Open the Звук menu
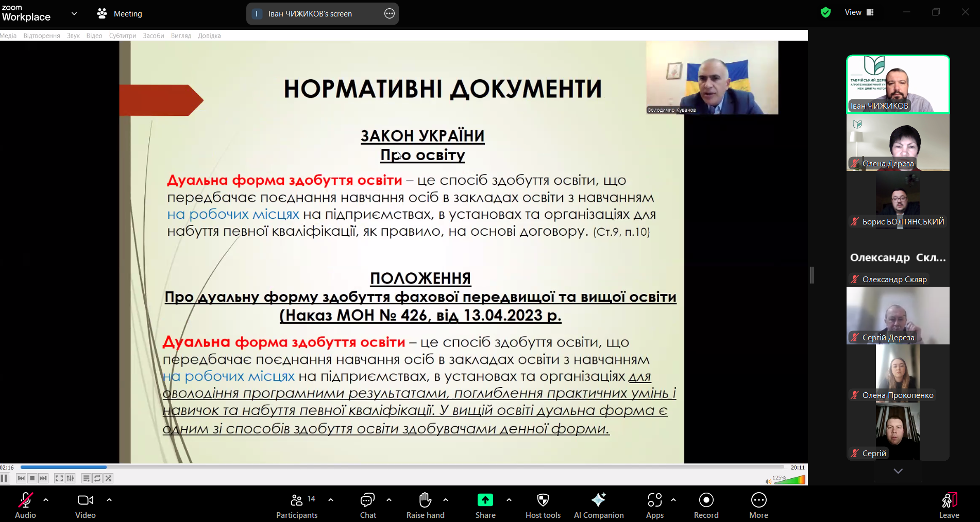980x522 pixels. click(73, 36)
